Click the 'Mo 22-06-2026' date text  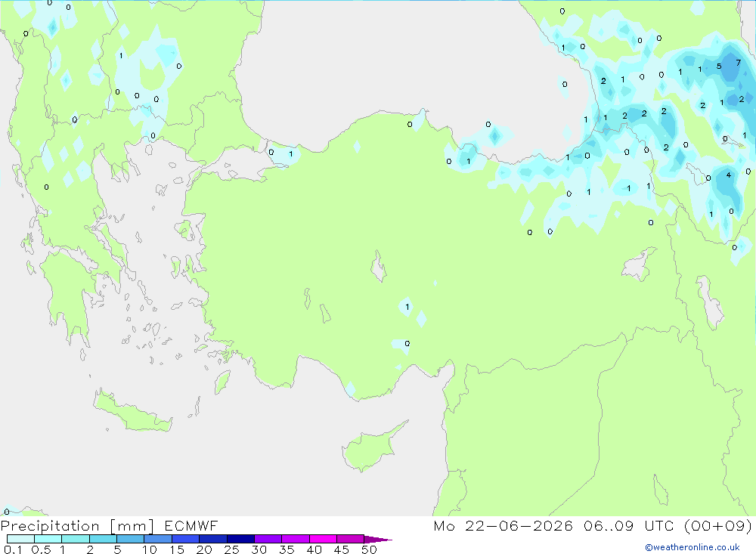(503, 526)
